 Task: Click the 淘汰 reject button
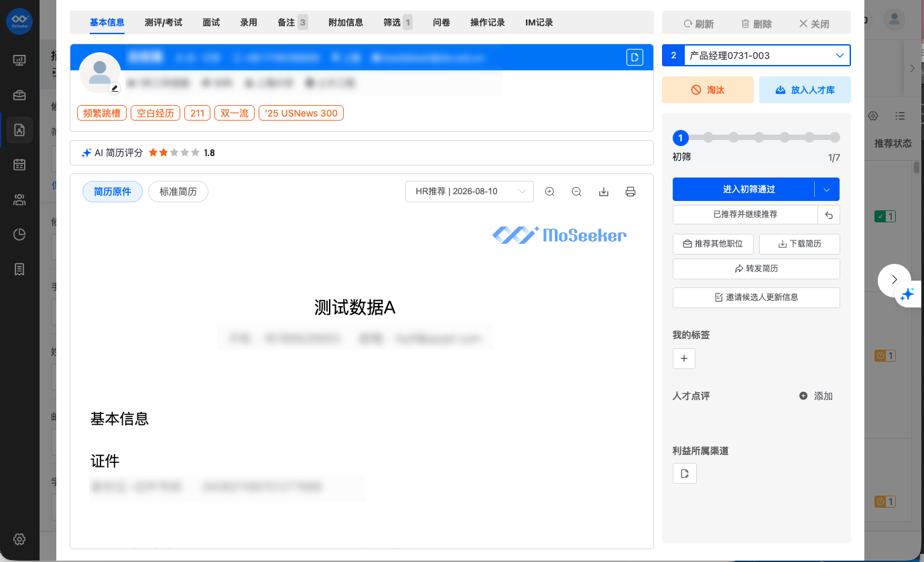click(x=708, y=90)
